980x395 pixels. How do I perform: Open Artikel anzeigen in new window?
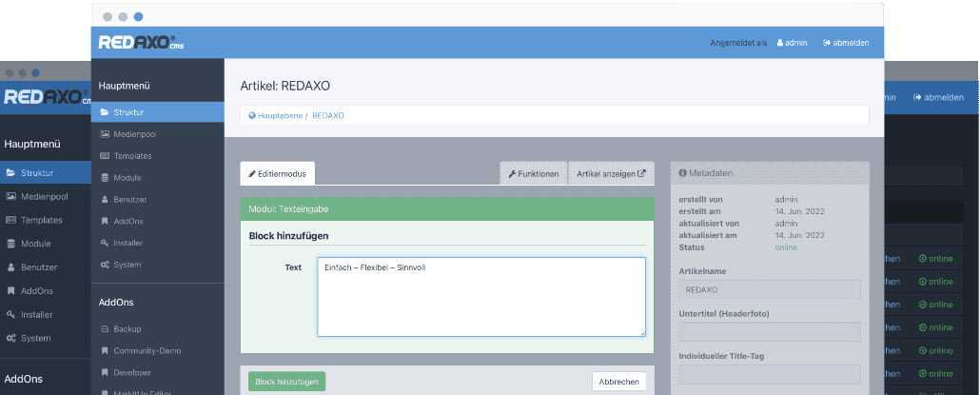click(611, 174)
